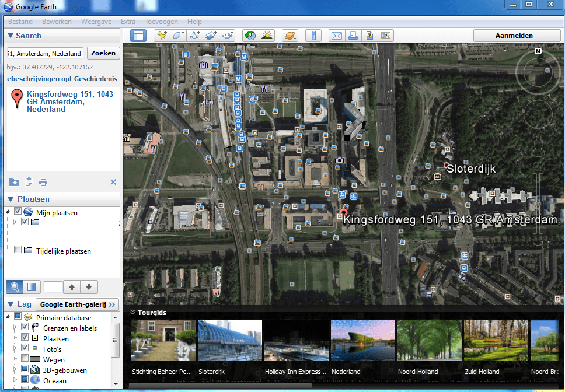Toggle Primaire database checkbox
This screenshot has height=392, width=565.
pos(18,316)
